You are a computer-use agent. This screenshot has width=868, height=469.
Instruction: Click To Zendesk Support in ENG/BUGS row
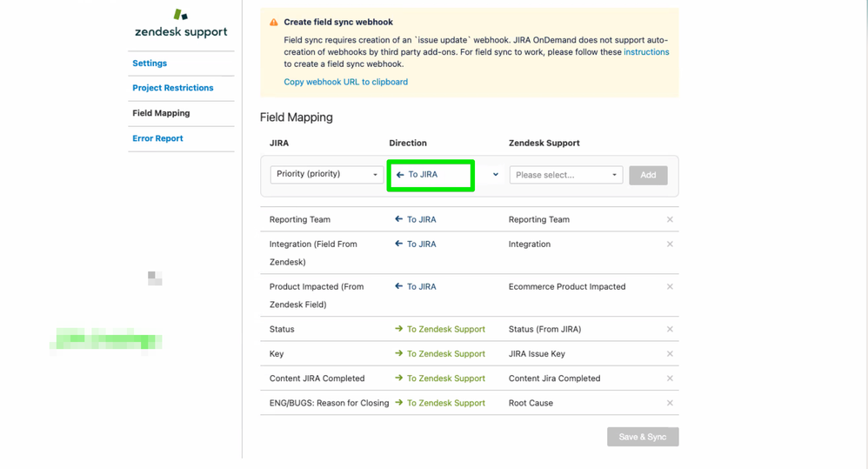tap(440, 403)
